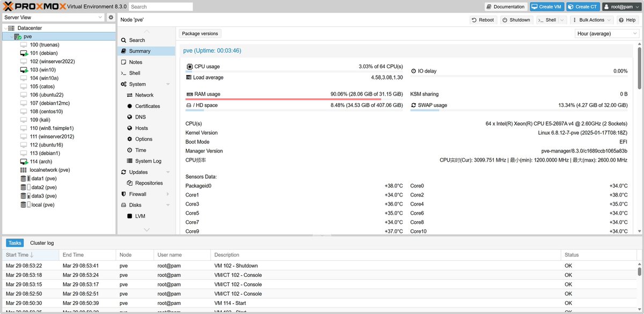Click the Time clock icon
This screenshot has width=644, height=314.
[130, 150]
